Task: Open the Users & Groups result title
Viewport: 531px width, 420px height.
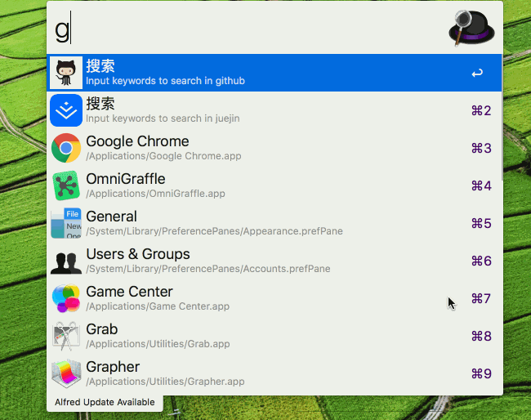Action: coord(138,254)
